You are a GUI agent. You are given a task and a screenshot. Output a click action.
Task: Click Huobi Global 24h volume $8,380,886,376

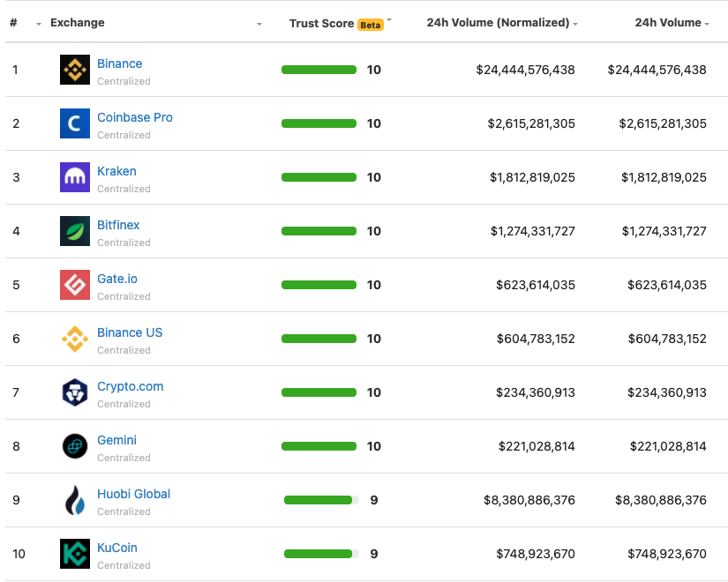tap(661, 501)
